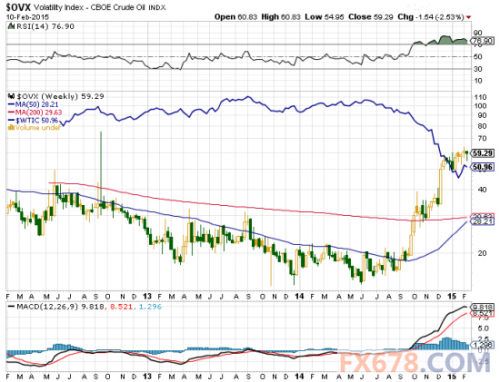Viewport: 500px width, 382px height.
Task: Click the small icon before RSI(14) label
Action: pos(11,26)
